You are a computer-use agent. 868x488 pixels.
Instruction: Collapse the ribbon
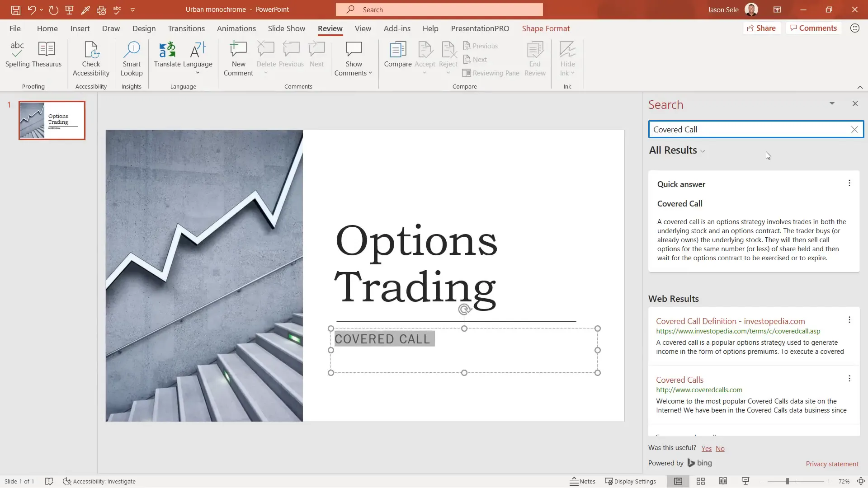pyautogui.click(x=860, y=87)
